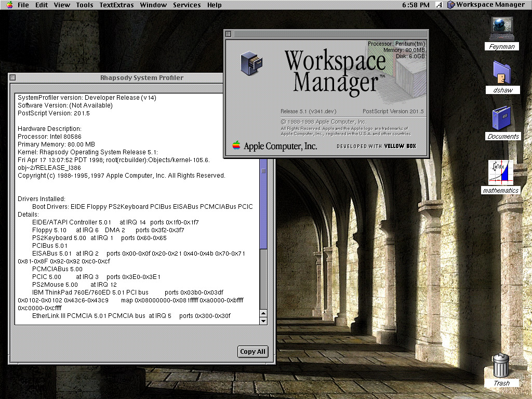Image resolution: width=532 pixels, height=399 pixels.
Task: Open the Help menu
Action: [x=215, y=5]
